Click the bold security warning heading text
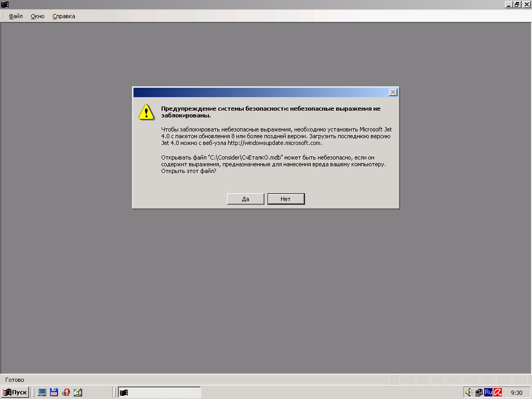 tap(271, 112)
